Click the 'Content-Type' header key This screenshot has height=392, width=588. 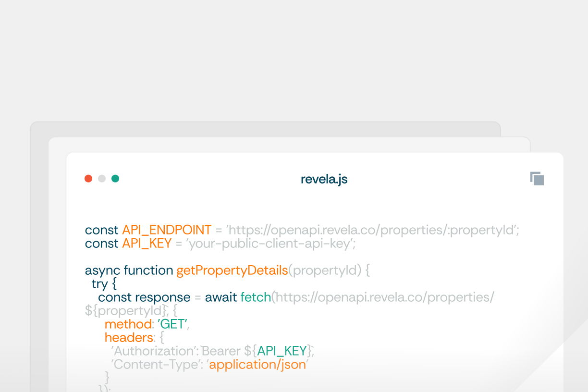pos(157,364)
